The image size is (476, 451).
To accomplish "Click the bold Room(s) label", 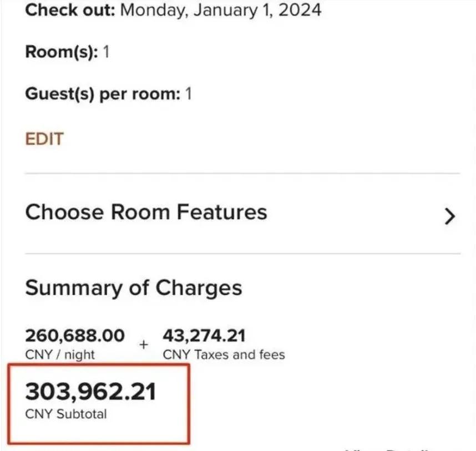I will coord(62,52).
